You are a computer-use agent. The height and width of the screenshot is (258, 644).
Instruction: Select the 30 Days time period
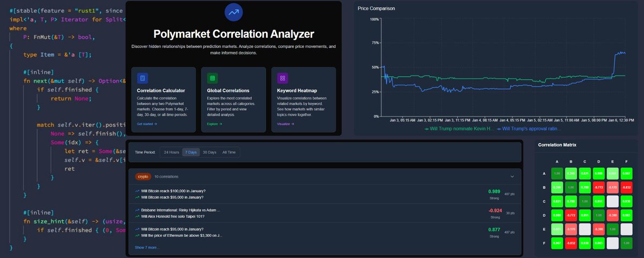pyautogui.click(x=209, y=152)
